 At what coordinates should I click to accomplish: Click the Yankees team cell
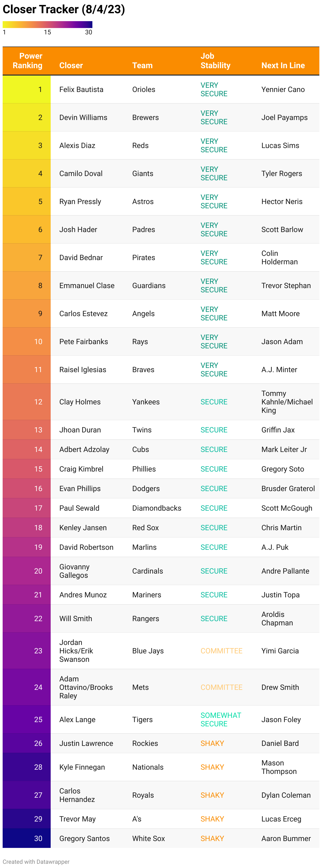[x=146, y=402]
